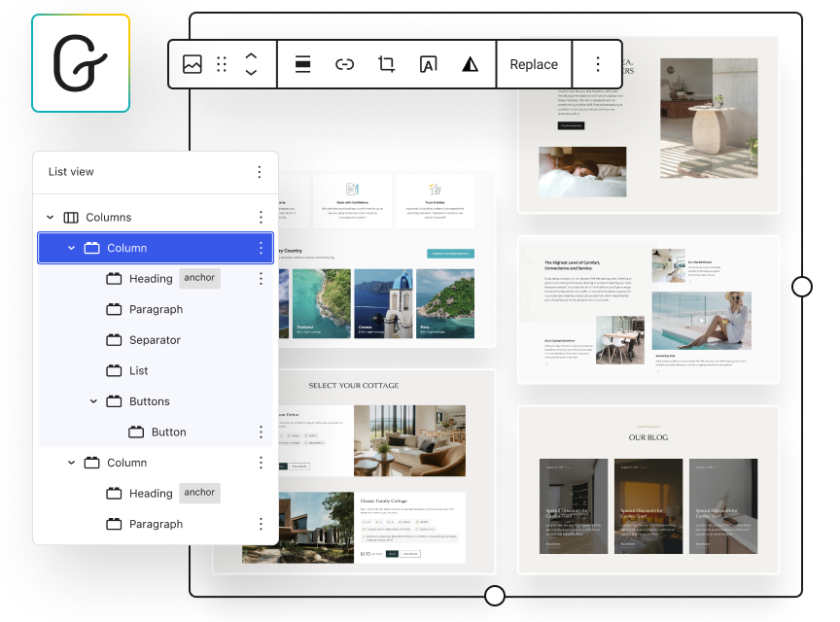Click the insert link icon
840x622 pixels.
[x=344, y=64]
